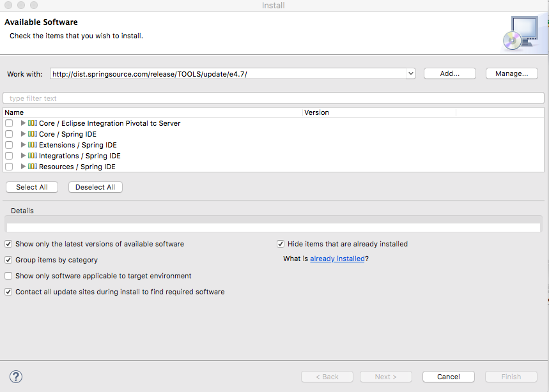Click the Details text area
The height and width of the screenshot is (392, 549).
[274, 227]
